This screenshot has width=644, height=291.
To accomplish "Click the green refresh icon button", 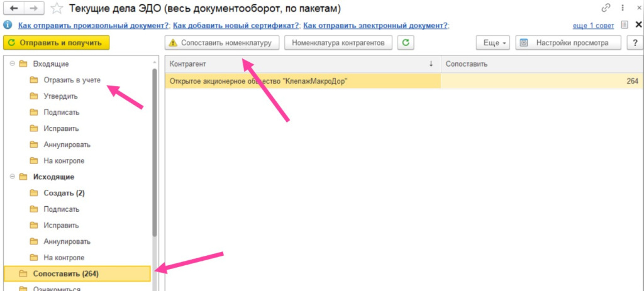I will (407, 43).
